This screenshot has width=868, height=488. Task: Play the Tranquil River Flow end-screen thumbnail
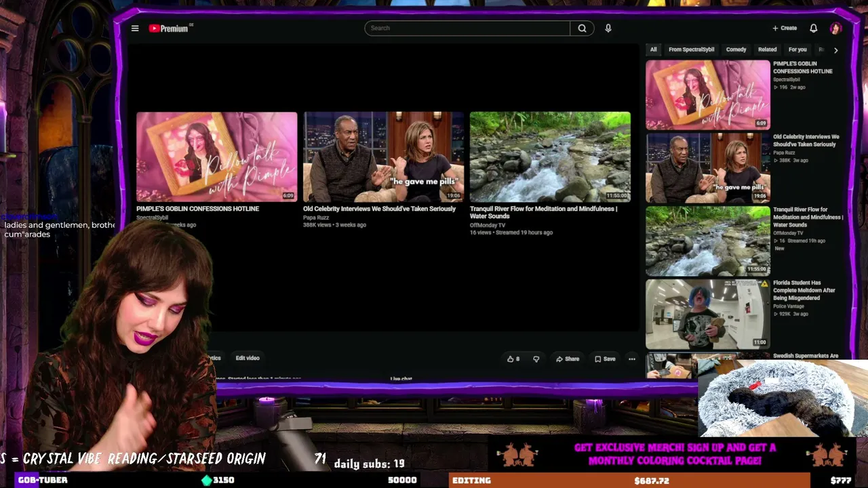pos(550,157)
